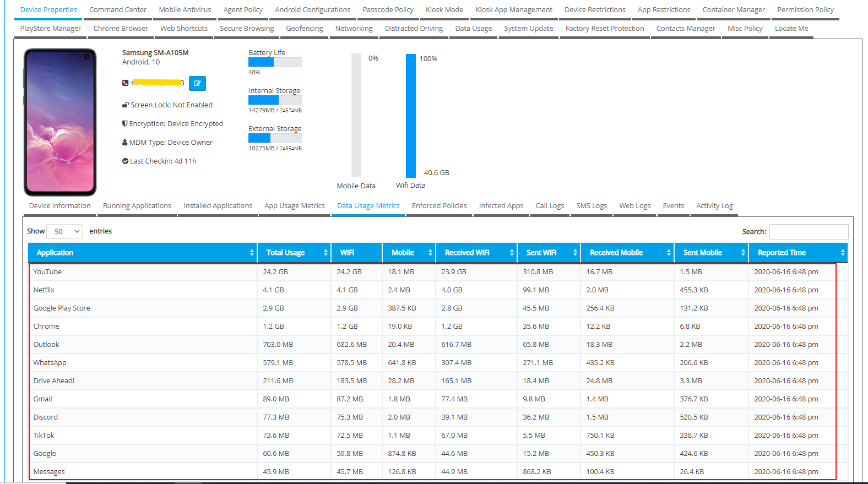Switch to Device Information sub-tab
Screen dimensions: 868x484
(60, 206)
